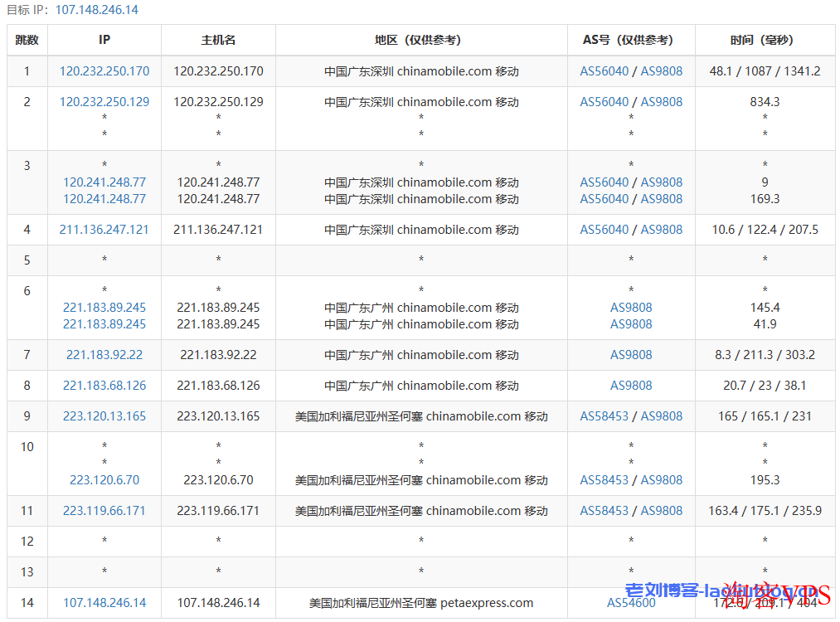Click time value 10.6 / 122.4 / 207.5
This screenshot has width=840, height=622.
pyautogui.click(x=765, y=229)
